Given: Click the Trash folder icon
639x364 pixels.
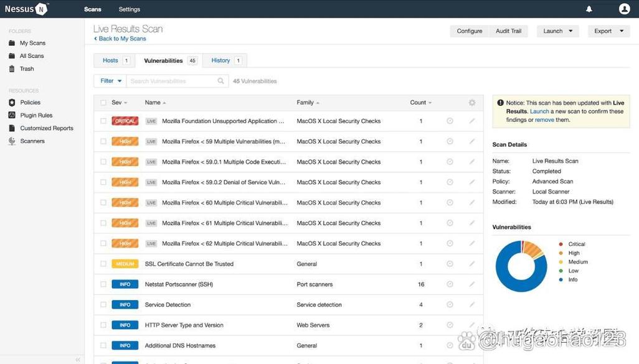Looking at the screenshot, I should pos(12,69).
